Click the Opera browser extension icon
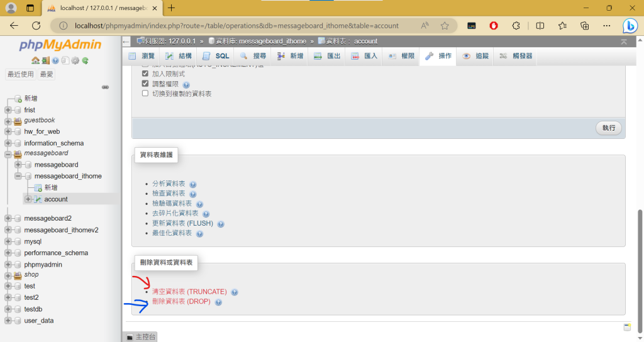 (x=494, y=25)
